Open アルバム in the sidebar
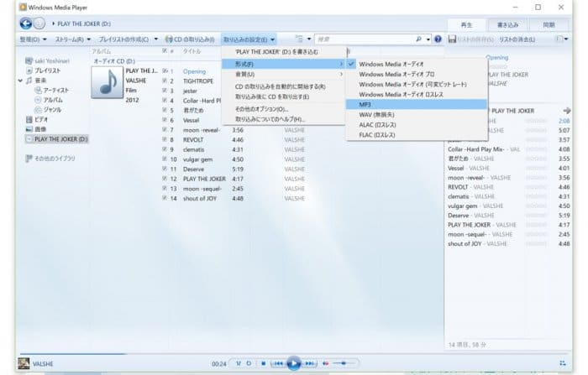588x375 pixels. coord(49,100)
